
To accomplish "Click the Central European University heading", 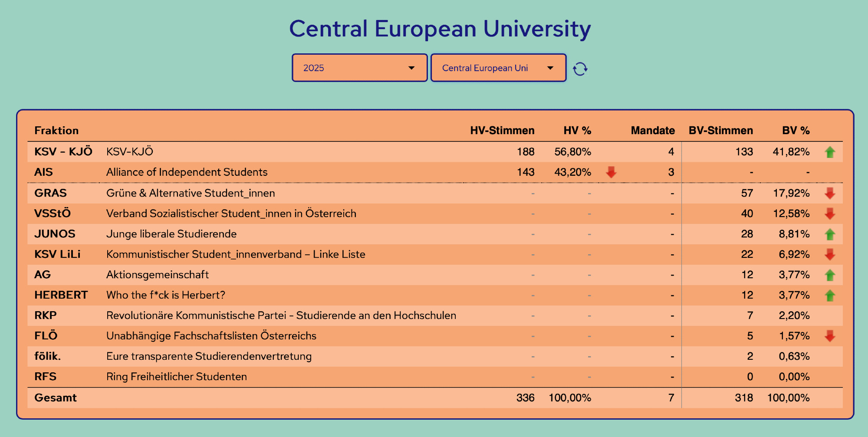I will coord(440,29).
